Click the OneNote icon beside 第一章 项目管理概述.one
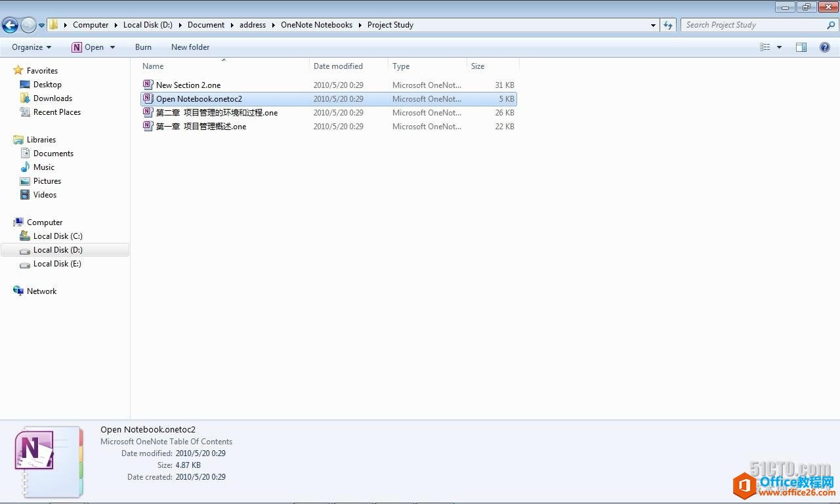Image resolution: width=840 pixels, height=504 pixels. (x=147, y=126)
